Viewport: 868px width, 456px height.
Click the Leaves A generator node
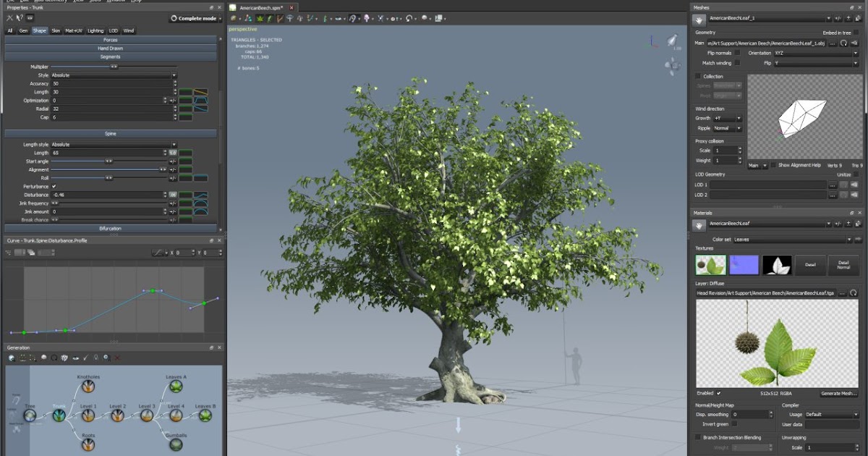pyautogui.click(x=176, y=385)
